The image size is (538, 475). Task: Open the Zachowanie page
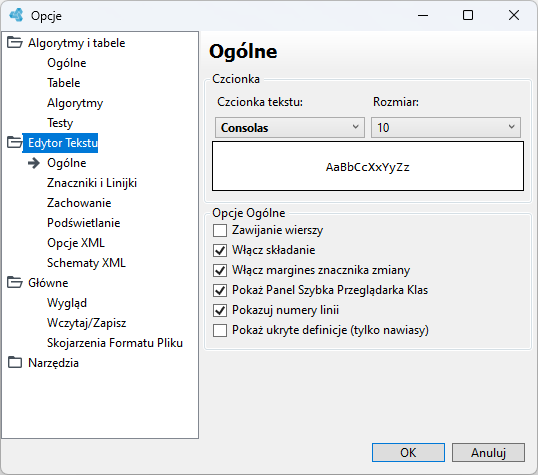tap(79, 203)
